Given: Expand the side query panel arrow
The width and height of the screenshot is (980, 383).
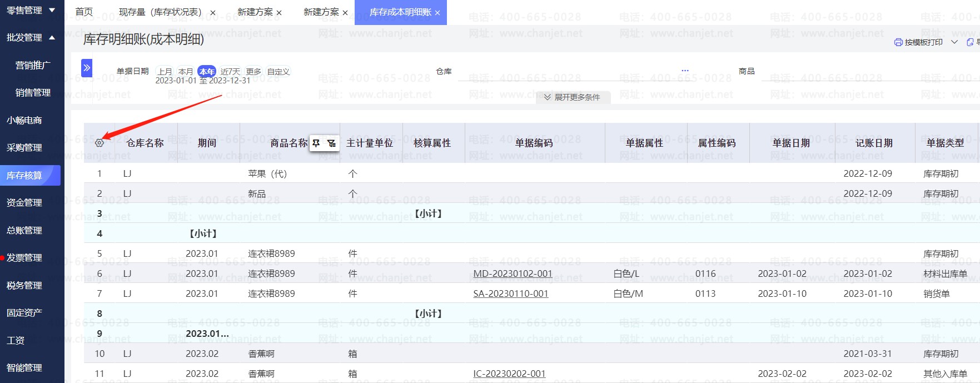Looking at the screenshot, I should click(x=87, y=68).
